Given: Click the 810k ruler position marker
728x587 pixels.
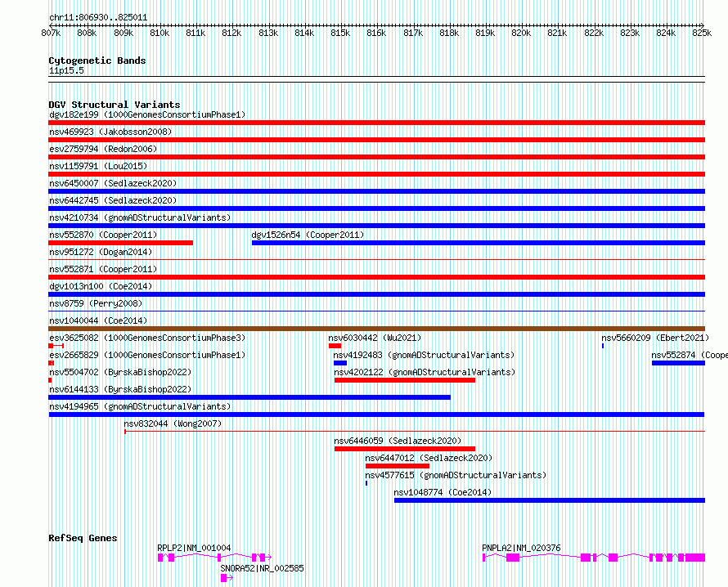Looking at the screenshot, I should tap(160, 33).
